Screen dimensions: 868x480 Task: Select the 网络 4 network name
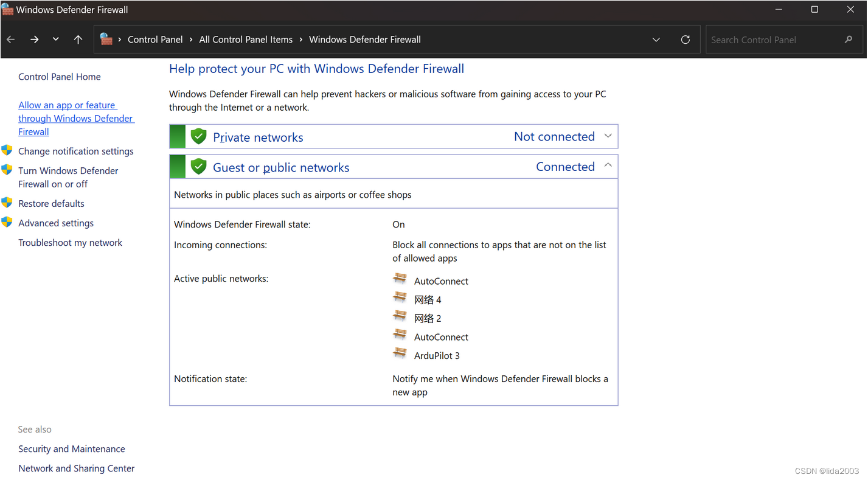click(428, 300)
